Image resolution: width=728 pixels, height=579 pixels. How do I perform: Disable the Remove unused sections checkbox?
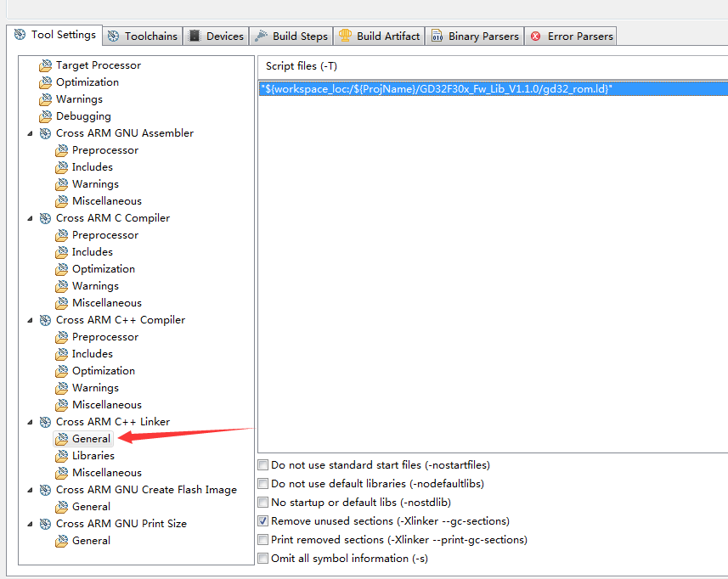263,520
